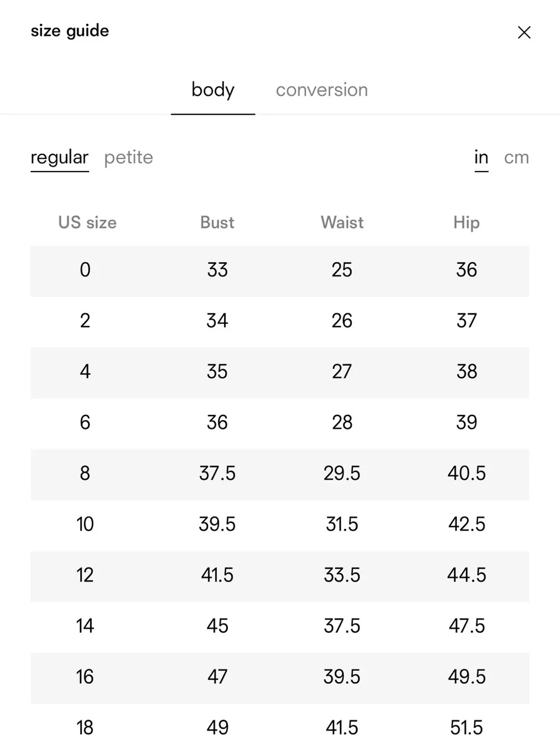Click the Waist column header

pyautogui.click(x=342, y=222)
